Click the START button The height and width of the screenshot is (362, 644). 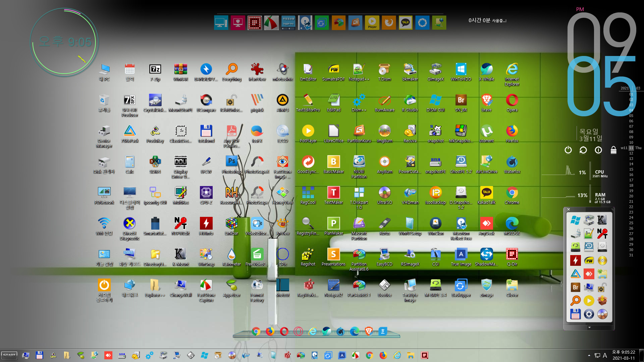[x=9, y=355]
